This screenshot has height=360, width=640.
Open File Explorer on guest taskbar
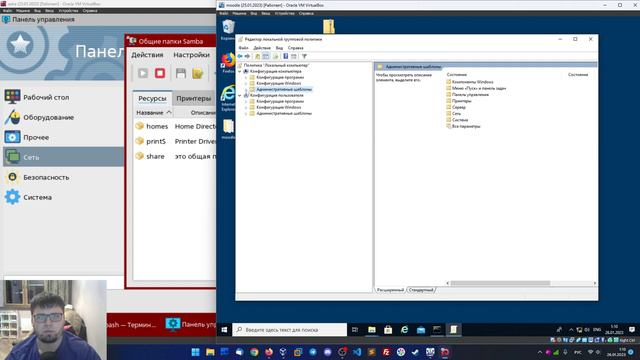pos(372,330)
